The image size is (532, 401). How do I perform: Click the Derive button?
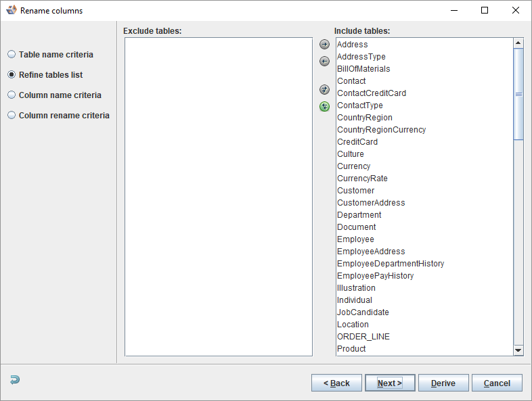pos(443,383)
